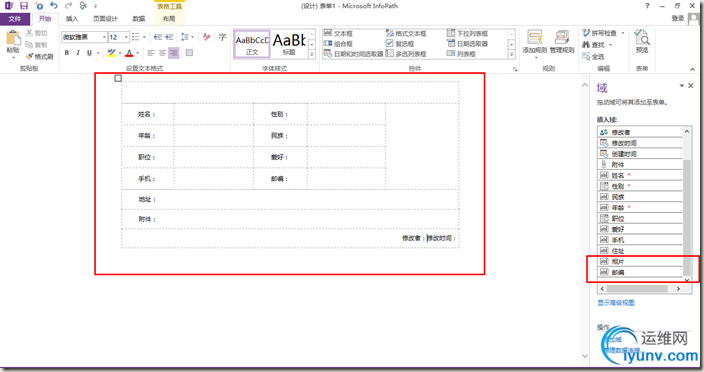Select the 格式刷 (Format Painter) brush
Screen dimensions: 704x372
[x=30, y=57]
